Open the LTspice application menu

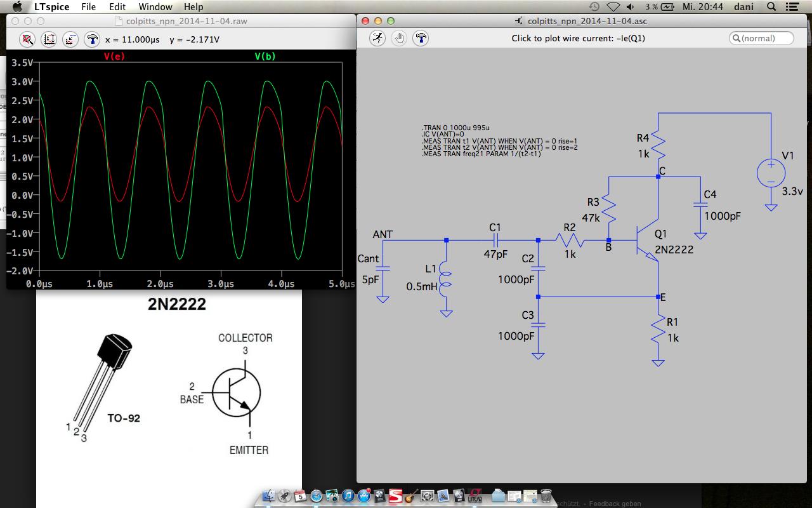51,6
